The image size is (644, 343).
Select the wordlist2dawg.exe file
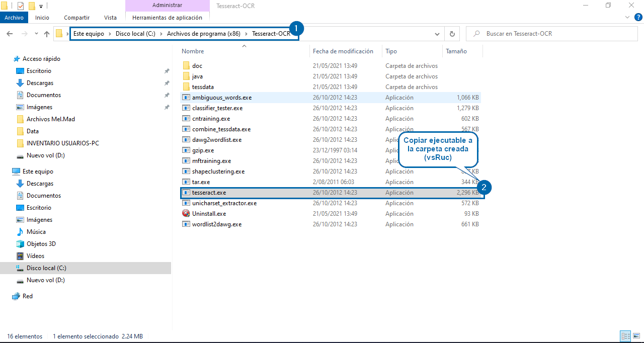pyautogui.click(x=331, y=224)
